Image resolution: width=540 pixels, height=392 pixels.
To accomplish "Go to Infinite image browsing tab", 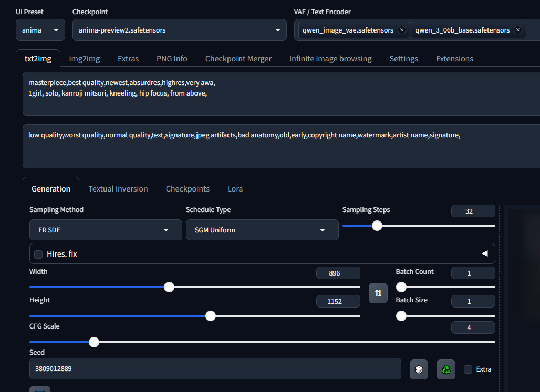I will (330, 59).
